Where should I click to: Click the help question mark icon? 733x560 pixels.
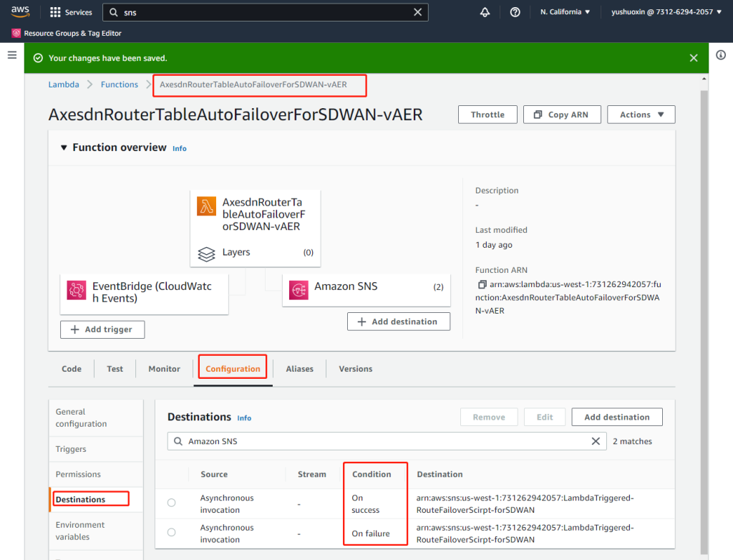515,12
